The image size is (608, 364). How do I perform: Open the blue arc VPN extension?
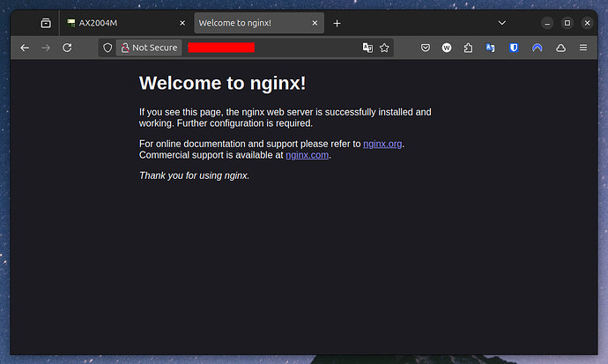click(537, 48)
